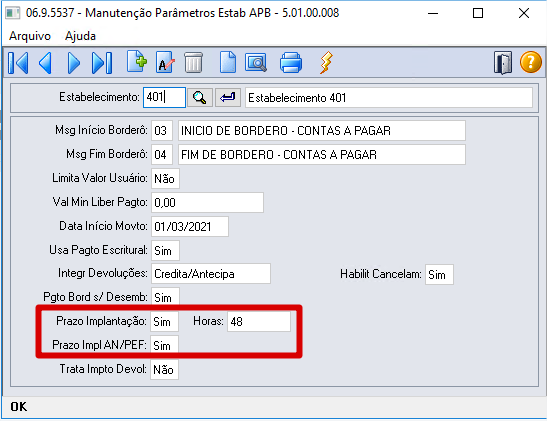Click Trata Impto Devol value Não
This screenshot has height=421, width=547.
pyautogui.click(x=164, y=369)
